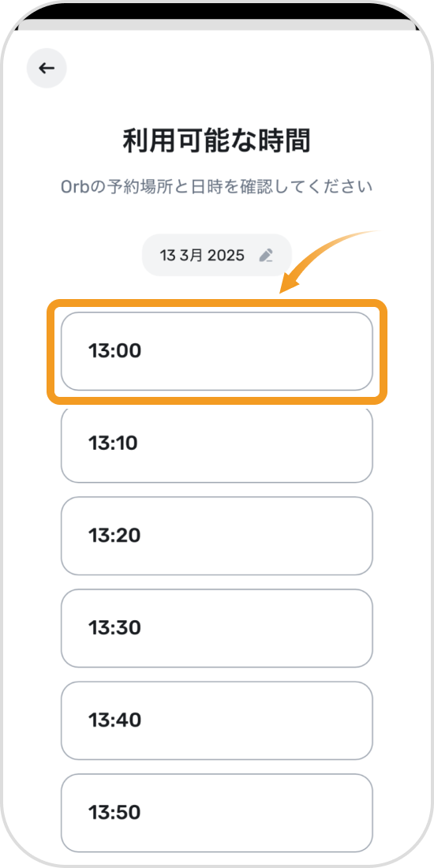Tap the back arrow icon
The width and height of the screenshot is (434, 868).
pyautogui.click(x=47, y=68)
